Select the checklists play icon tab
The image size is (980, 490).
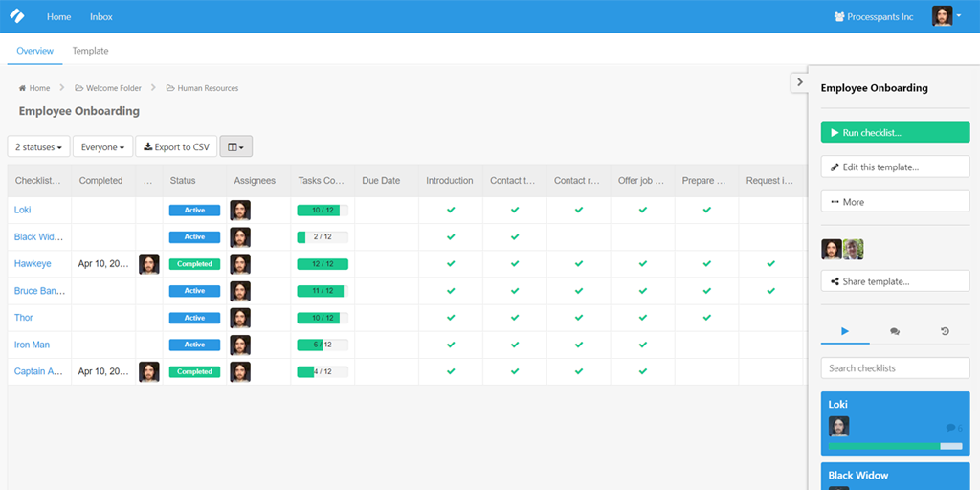coord(845,331)
